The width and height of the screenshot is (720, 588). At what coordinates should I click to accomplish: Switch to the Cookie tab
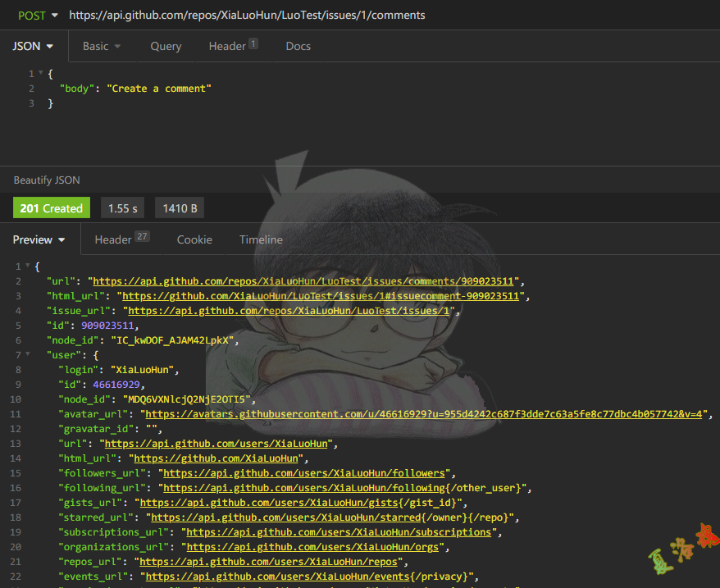click(194, 239)
